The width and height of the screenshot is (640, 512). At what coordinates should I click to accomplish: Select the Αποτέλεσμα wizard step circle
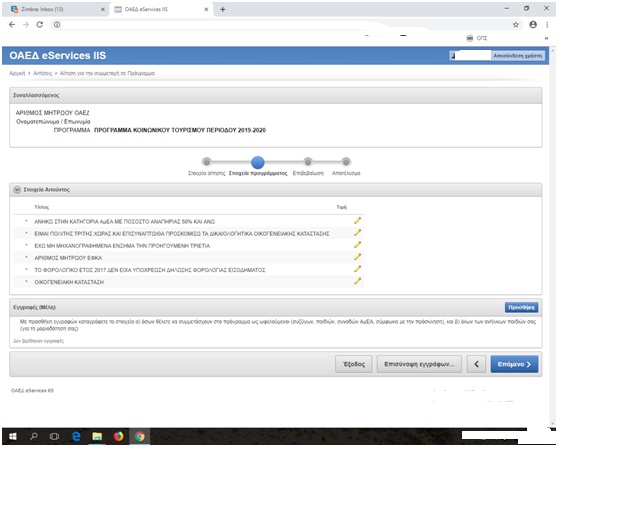[346, 161]
